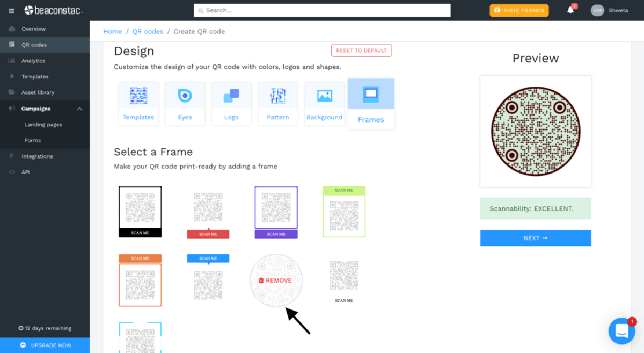
Task: Click the Analytics chart icon
Action: (x=12, y=61)
